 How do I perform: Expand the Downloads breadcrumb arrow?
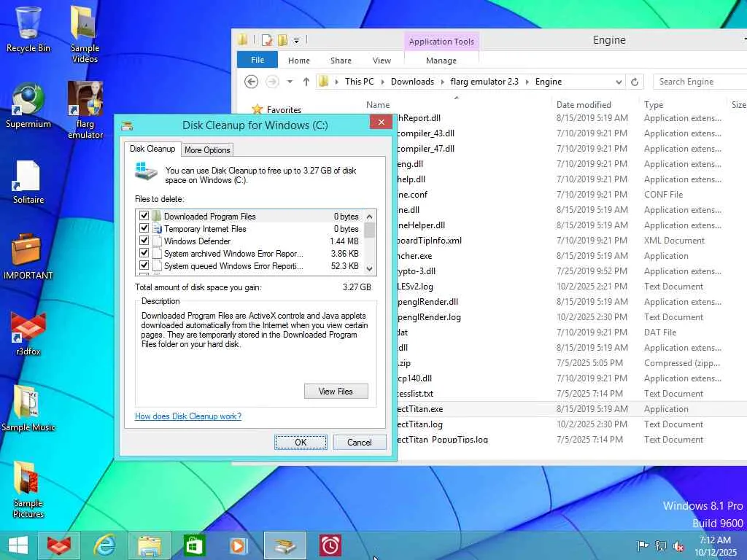(x=442, y=82)
